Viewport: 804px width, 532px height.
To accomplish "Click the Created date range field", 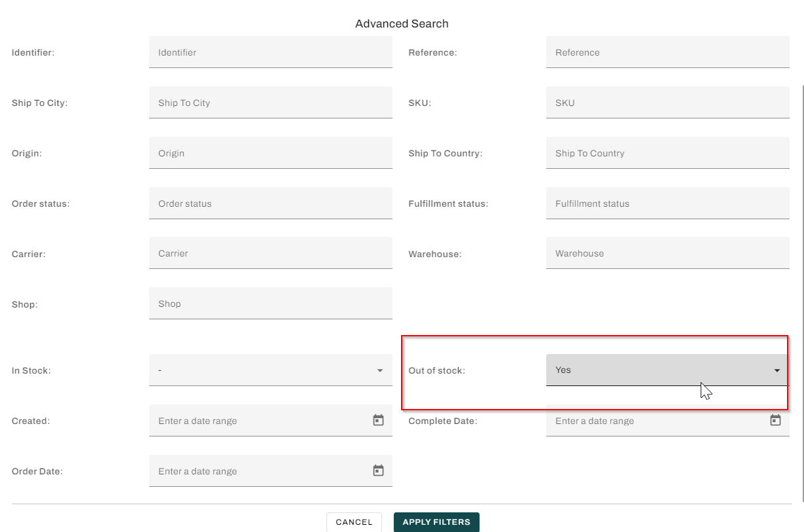I will (271, 421).
